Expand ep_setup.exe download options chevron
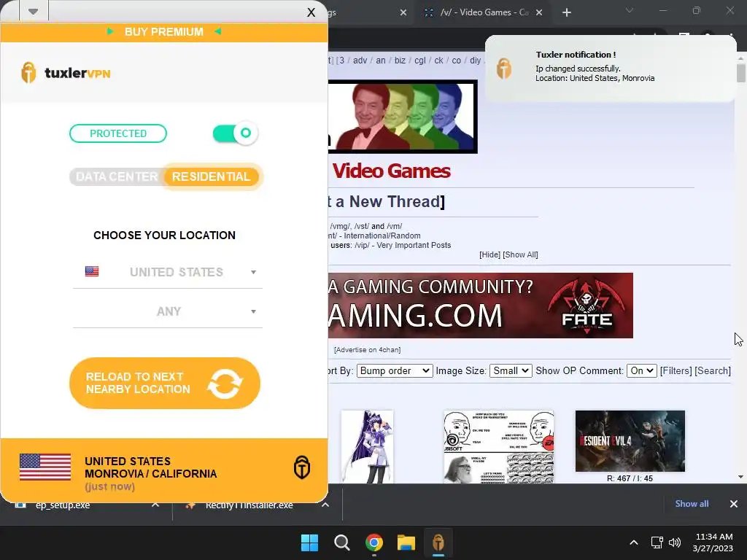The height and width of the screenshot is (560, 747). pos(155,505)
